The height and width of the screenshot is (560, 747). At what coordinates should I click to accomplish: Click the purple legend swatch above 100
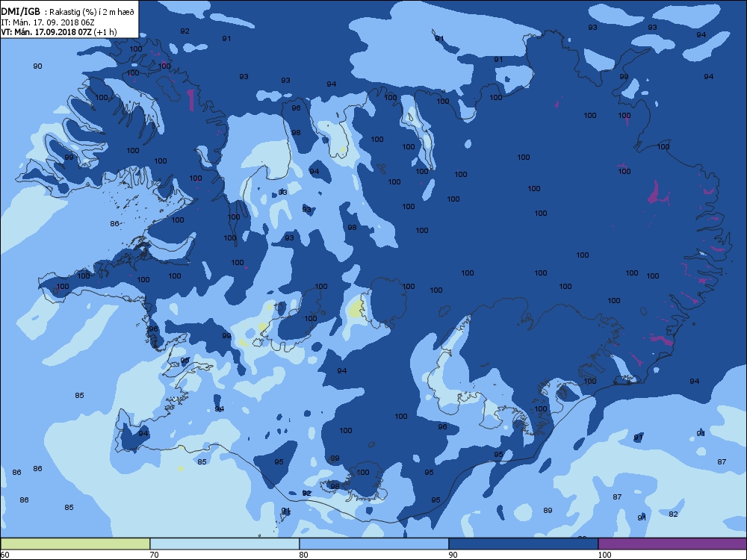(672, 544)
